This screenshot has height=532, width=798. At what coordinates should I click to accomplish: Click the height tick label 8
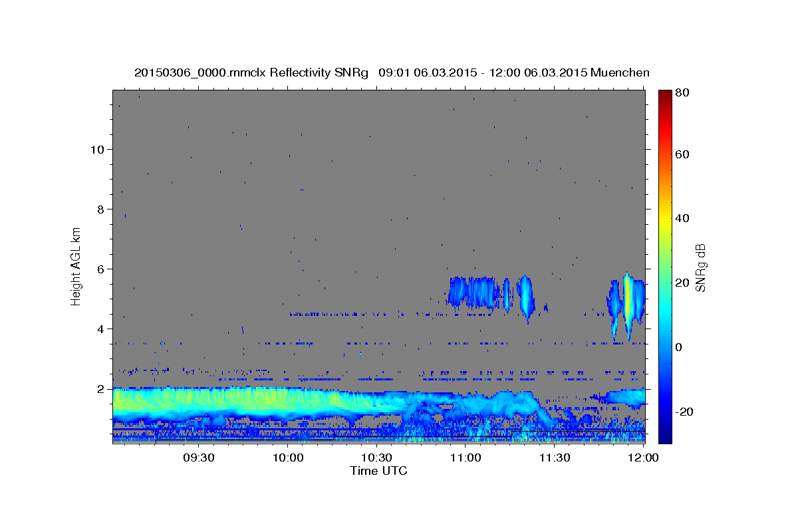tap(102, 209)
